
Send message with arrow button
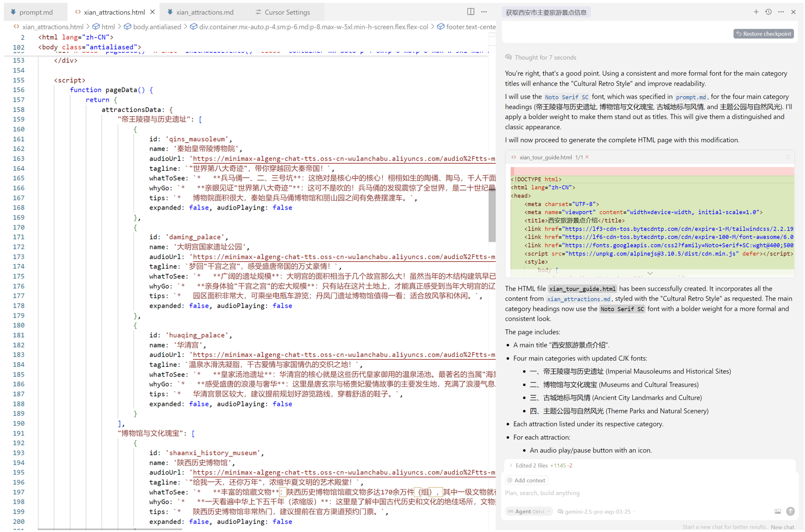pyautogui.click(x=790, y=511)
